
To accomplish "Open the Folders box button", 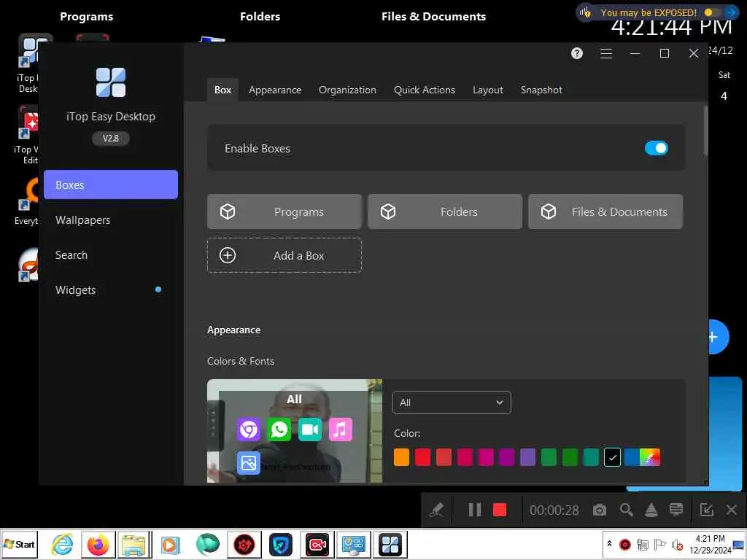I will click(445, 211).
